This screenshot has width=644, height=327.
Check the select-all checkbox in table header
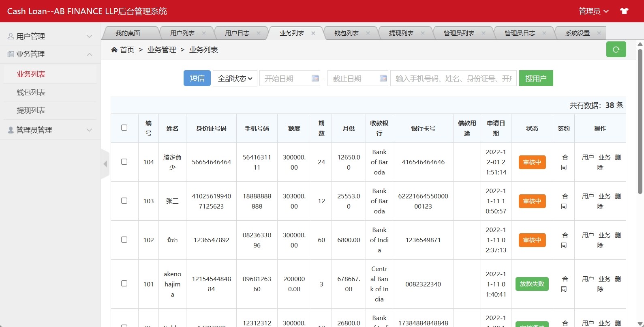[x=124, y=128]
